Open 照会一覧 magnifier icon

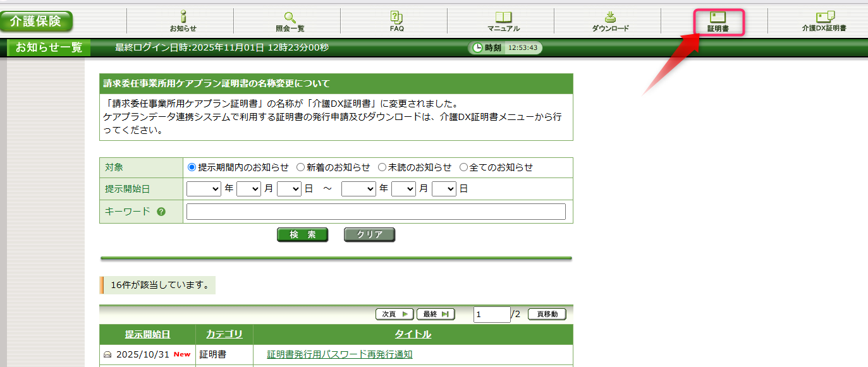click(x=290, y=18)
